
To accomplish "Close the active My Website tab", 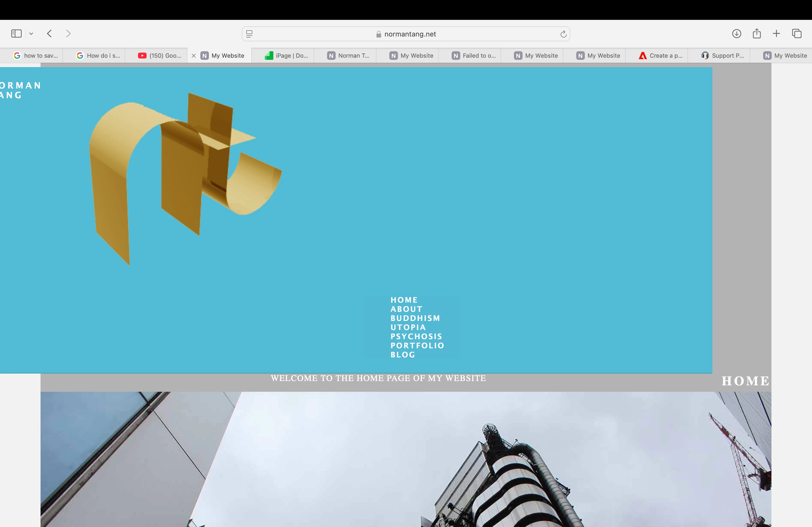I will pyautogui.click(x=193, y=56).
